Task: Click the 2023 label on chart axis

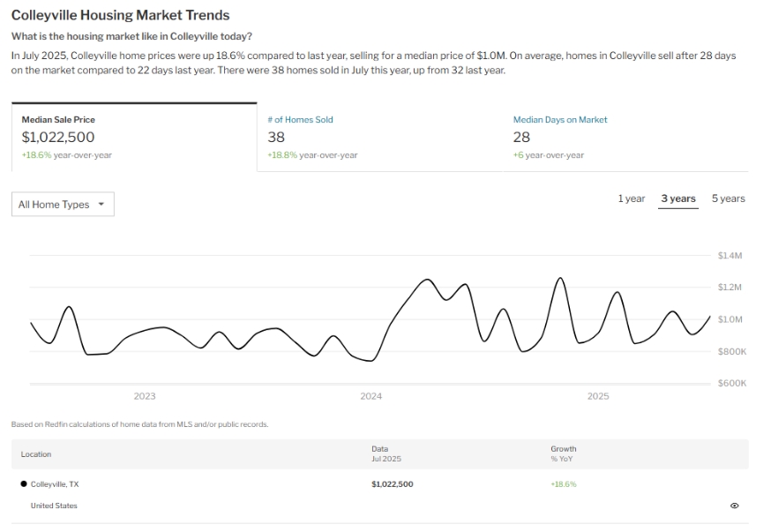Action: click(x=145, y=397)
